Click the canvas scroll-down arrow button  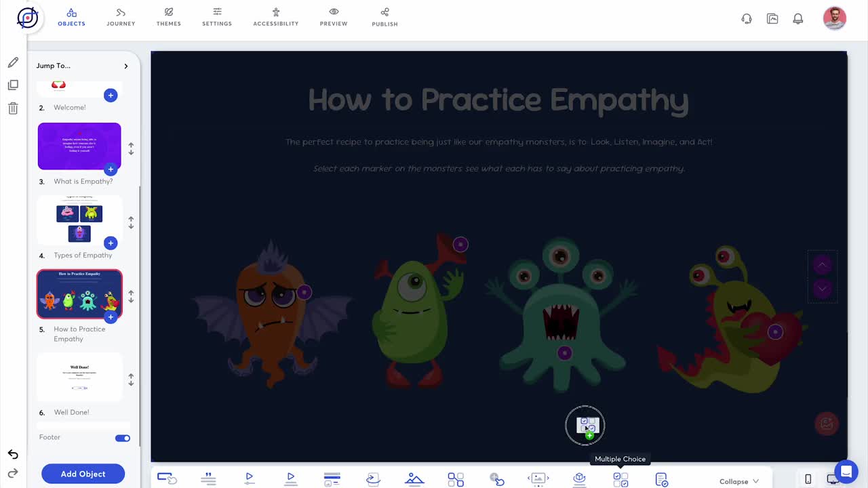pos(822,289)
